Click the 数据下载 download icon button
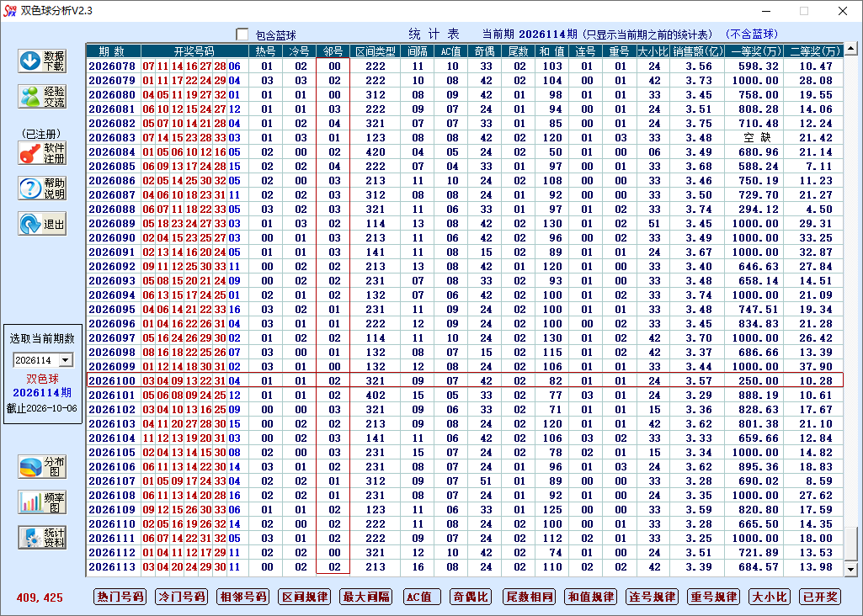 42,61
